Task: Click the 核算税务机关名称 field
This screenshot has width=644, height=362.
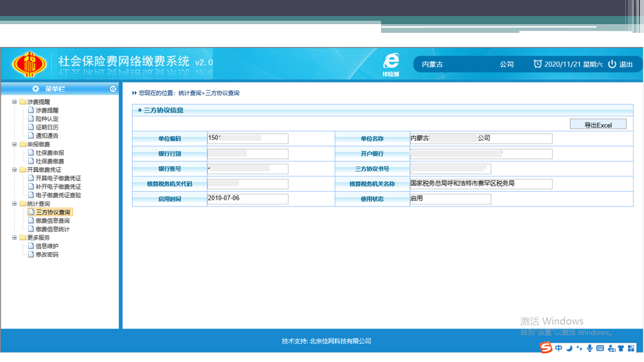Action: point(481,184)
